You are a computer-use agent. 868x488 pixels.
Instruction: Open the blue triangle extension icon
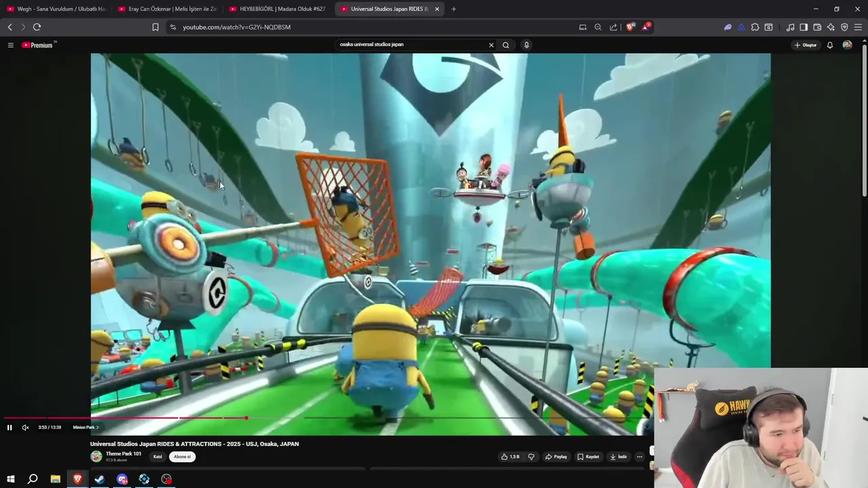point(741,27)
